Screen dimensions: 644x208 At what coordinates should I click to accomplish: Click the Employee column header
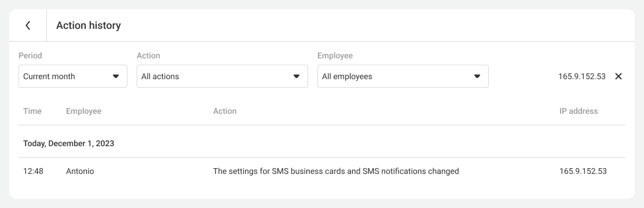pyautogui.click(x=83, y=111)
